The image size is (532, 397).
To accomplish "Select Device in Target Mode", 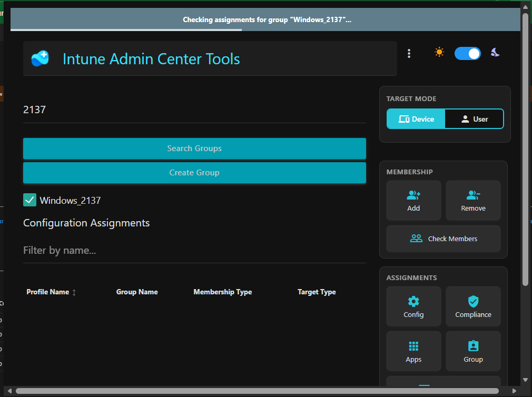I will click(416, 118).
